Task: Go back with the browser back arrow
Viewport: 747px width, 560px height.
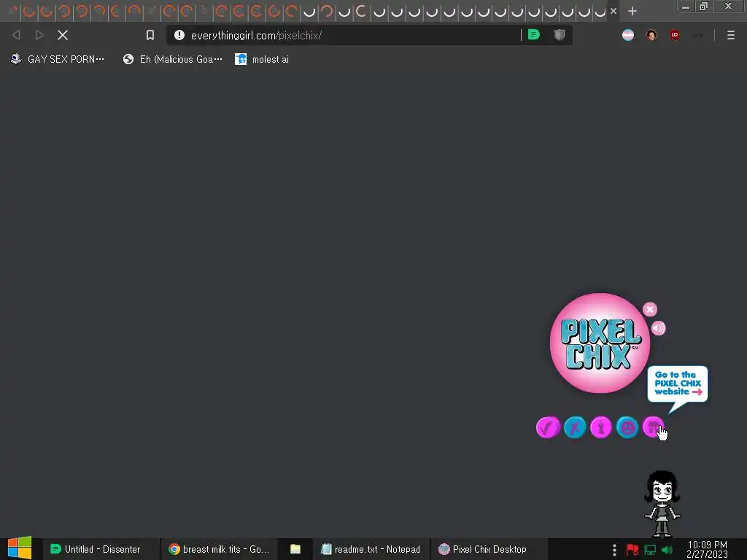Action: tap(16, 35)
